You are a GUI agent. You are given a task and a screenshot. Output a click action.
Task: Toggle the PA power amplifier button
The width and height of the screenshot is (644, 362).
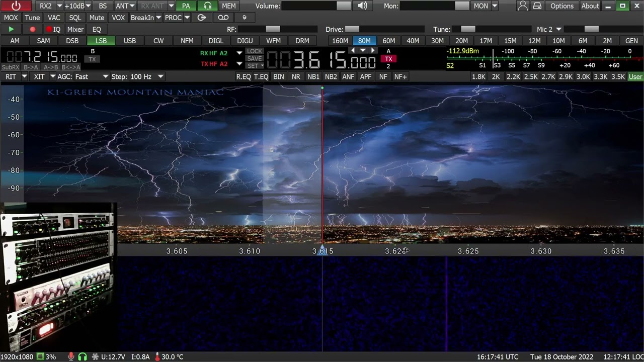pyautogui.click(x=186, y=6)
